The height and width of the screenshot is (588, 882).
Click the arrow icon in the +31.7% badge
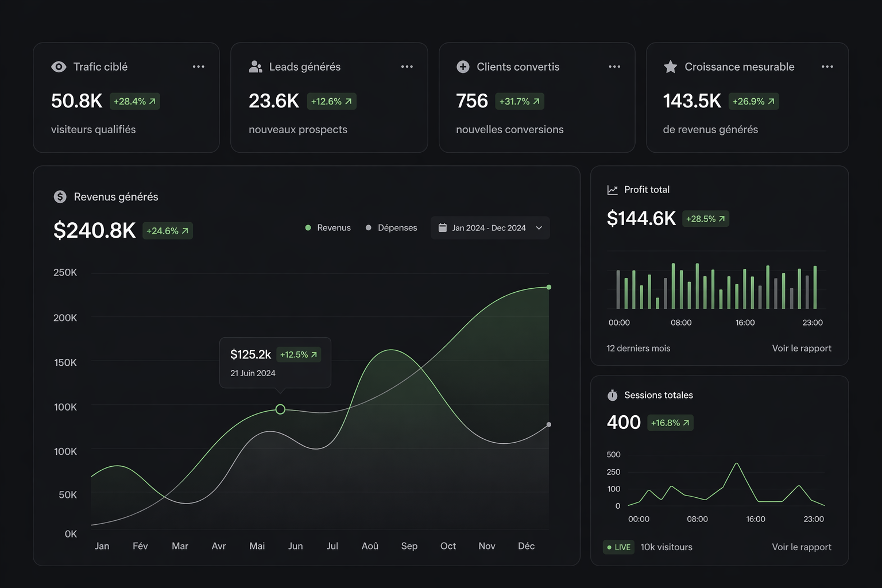pyautogui.click(x=536, y=101)
